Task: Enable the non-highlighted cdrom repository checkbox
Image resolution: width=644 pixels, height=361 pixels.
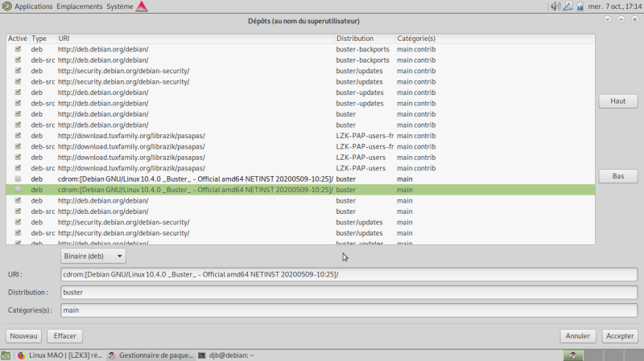Action: pyautogui.click(x=18, y=178)
